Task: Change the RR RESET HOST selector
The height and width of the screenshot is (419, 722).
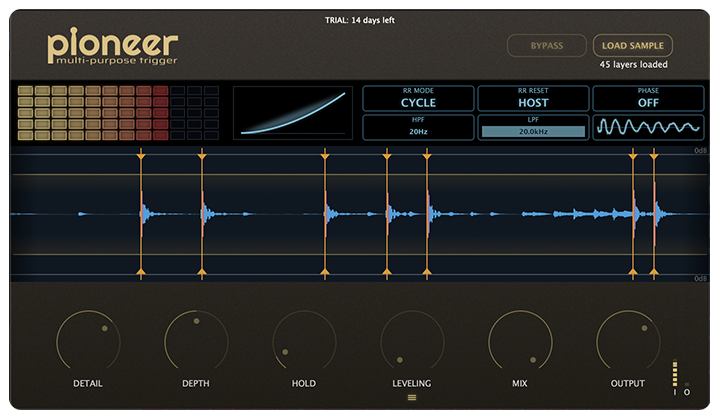Action: coord(533,98)
